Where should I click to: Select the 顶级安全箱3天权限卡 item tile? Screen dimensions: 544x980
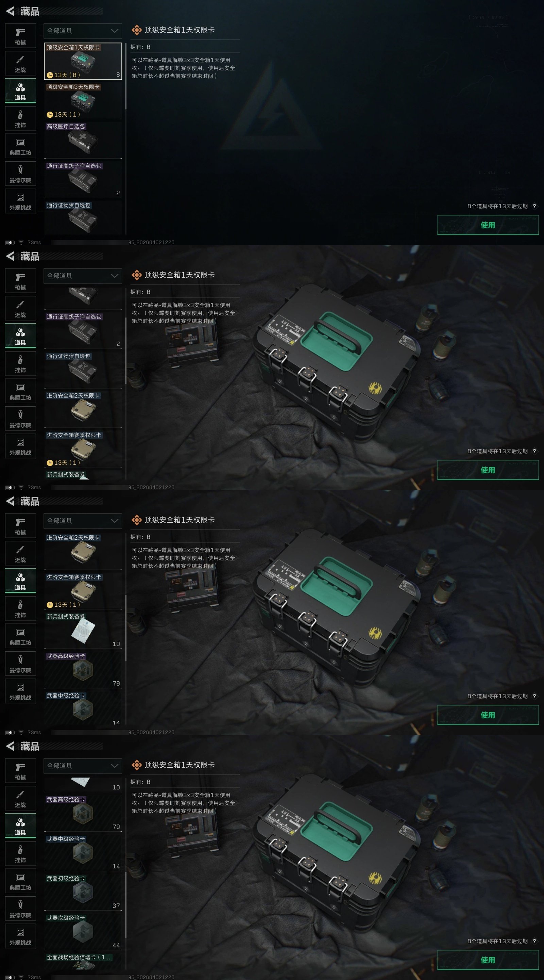83,100
